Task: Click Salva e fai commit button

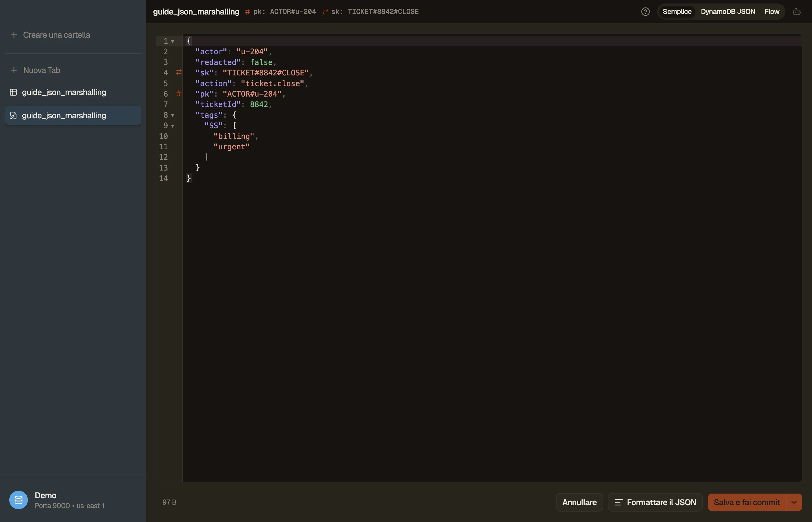Action: [x=747, y=502]
